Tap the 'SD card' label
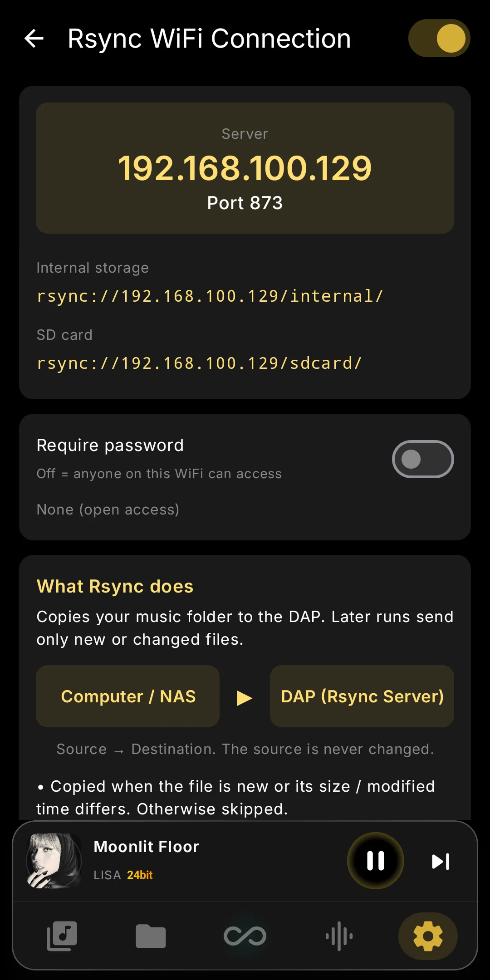 click(64, 335)
